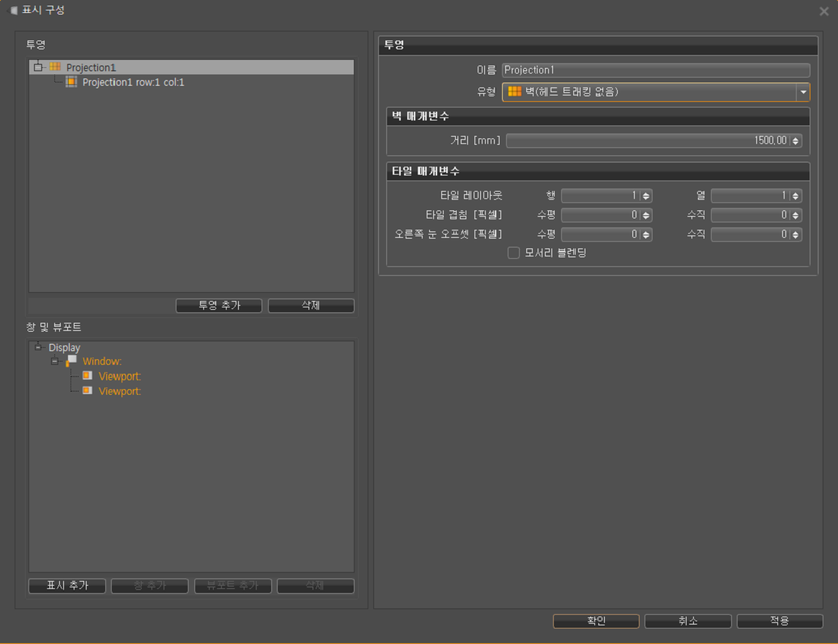838x644 pixels.
Task: Collapse the Projection1 tree node
Action: (38, 67)
